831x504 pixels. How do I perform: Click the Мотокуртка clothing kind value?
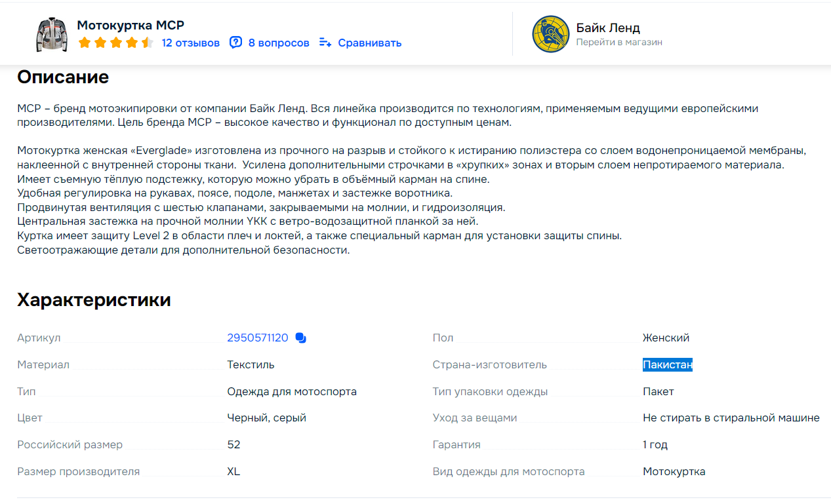click(674, 472)
